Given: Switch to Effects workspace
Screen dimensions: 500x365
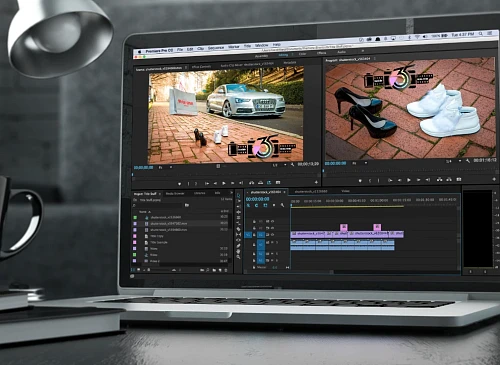Looking at the screenshot, I should pyautogui.click(x=322, y=53).
